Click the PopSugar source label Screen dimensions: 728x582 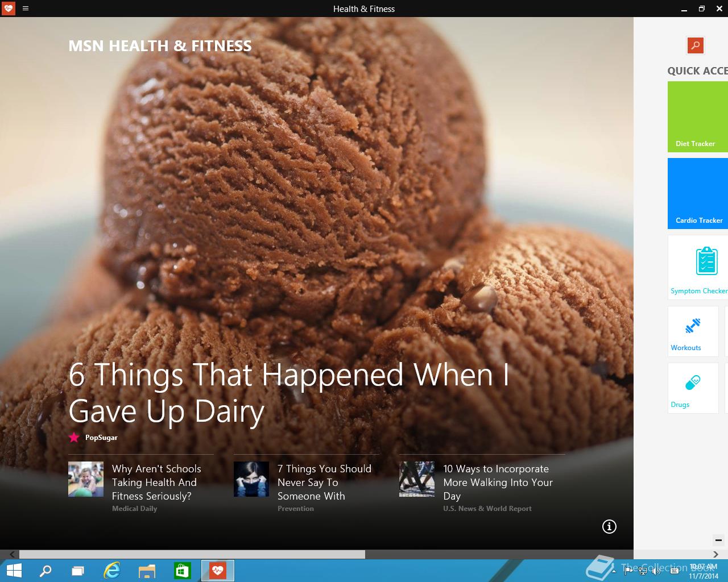101,438
